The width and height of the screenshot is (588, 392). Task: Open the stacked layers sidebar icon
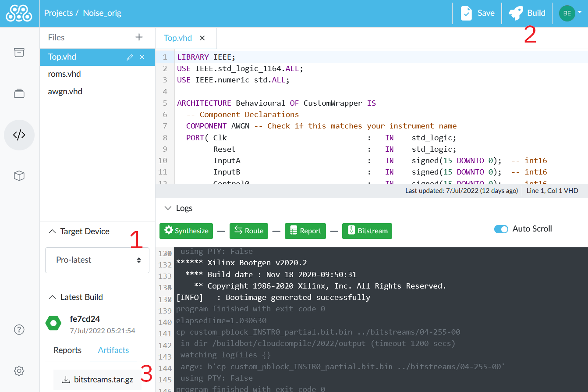tap(19, 93)
